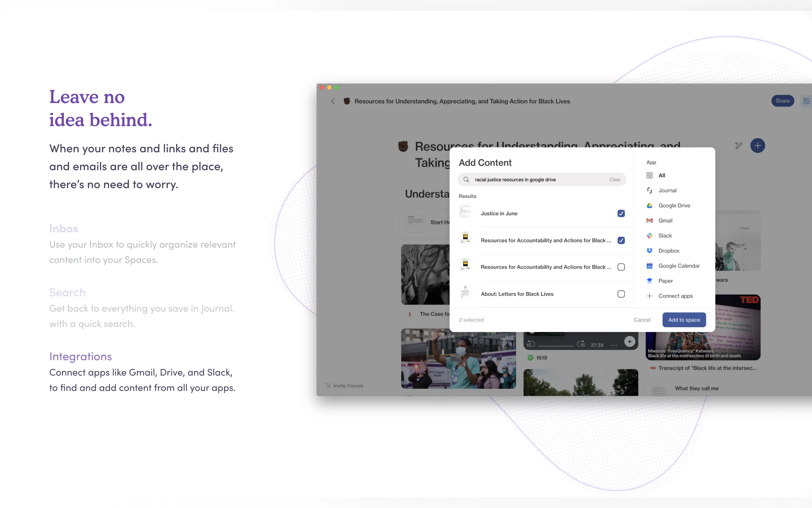The image size is (812, 508).
Task: Click the back chevron arrow
Action: pyautogui.click(x=333, y=101)
